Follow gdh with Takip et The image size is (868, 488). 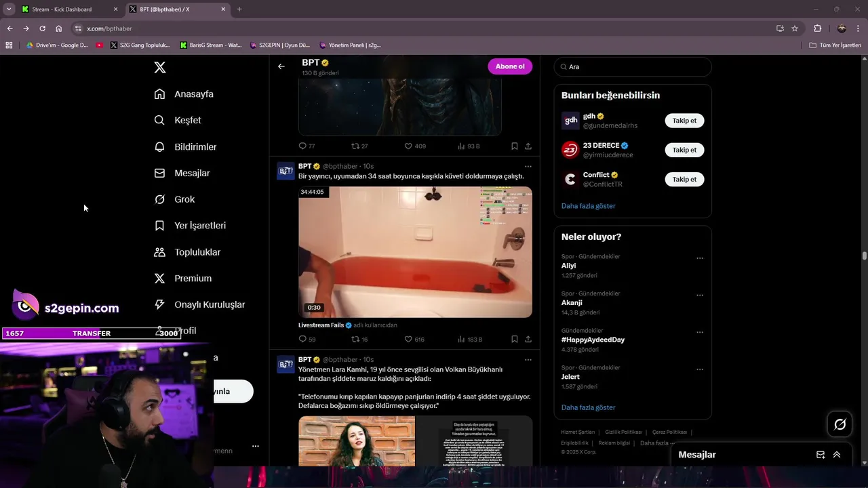(x=684, y=121)
